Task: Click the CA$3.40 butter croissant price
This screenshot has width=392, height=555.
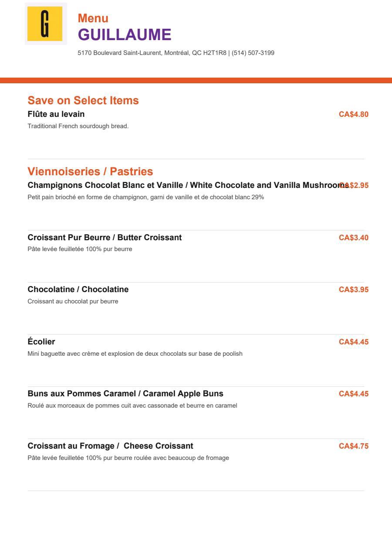Action: (x=354, y=238)
